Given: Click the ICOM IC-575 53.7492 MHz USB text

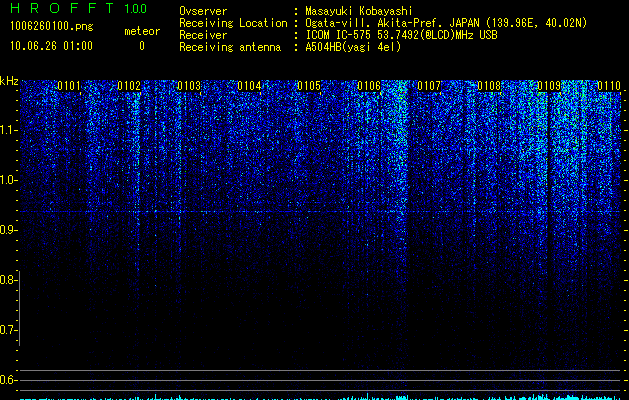Looking at the screenshot, I should point(401,35).
